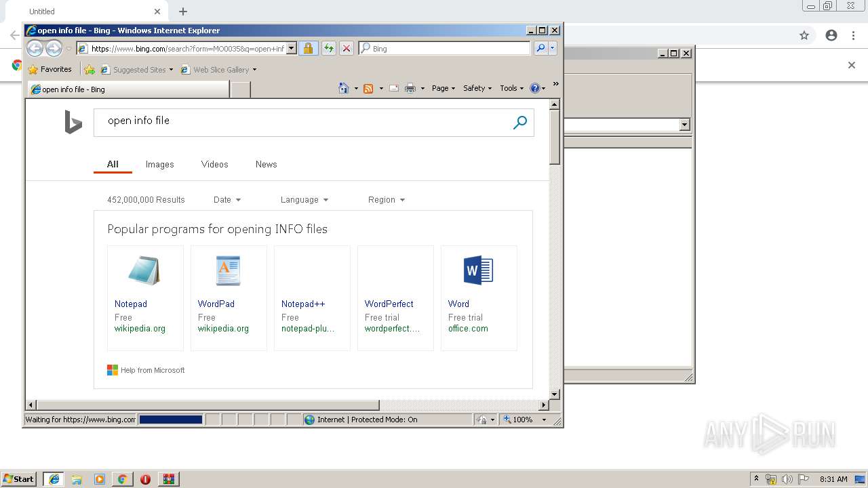Expand command bar overflow chevron
The height and width of the screenshot is (488, 868).
[x=555, y=84]
